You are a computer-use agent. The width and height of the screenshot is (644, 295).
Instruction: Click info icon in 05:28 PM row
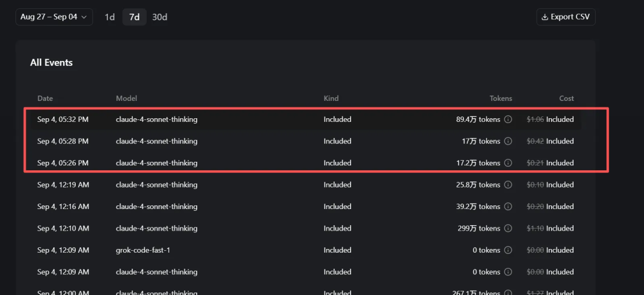coord(508,142)
